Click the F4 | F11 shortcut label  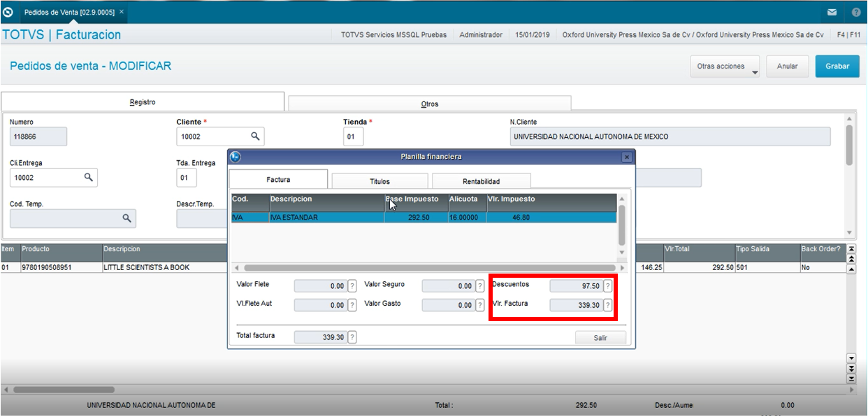click(848, 35)
